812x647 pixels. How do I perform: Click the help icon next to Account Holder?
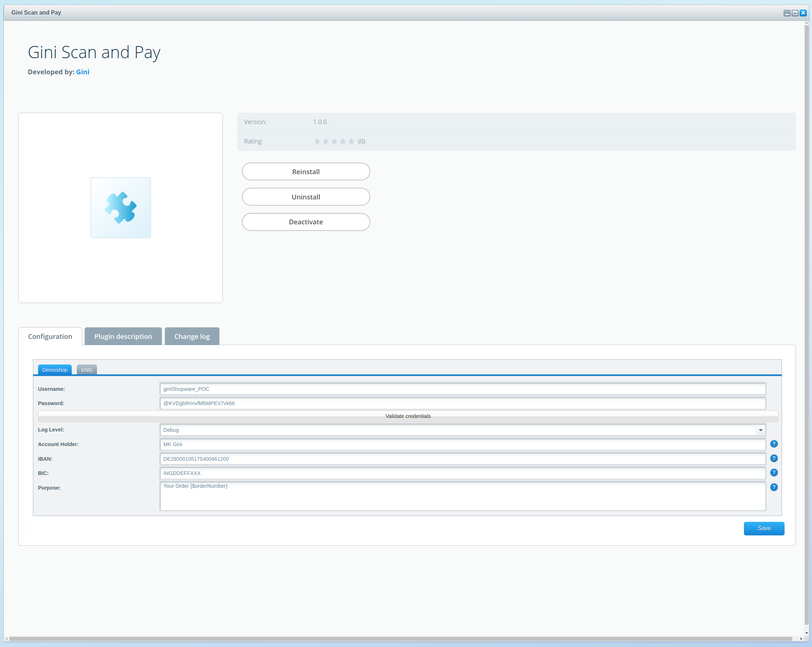pos(774,444)
